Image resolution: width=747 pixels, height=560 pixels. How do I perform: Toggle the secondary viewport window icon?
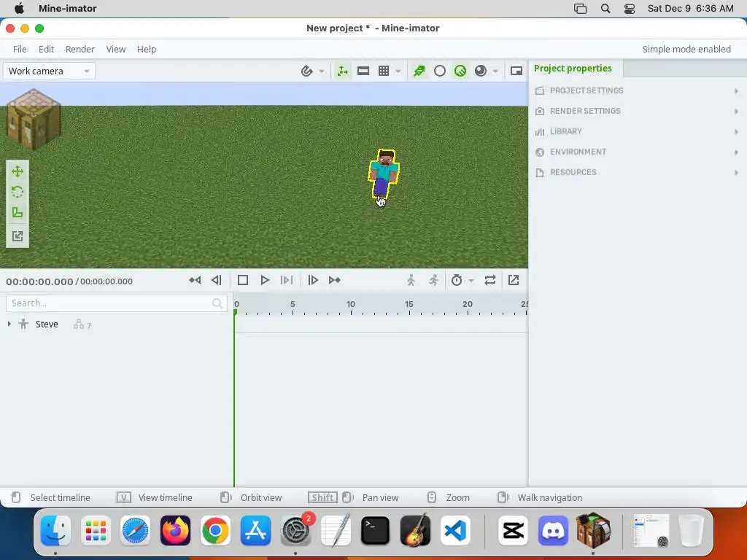pos(516,71)
